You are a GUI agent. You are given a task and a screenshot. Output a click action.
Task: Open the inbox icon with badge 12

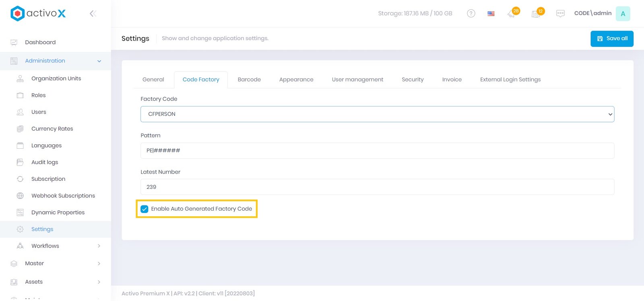click(536, 14)
